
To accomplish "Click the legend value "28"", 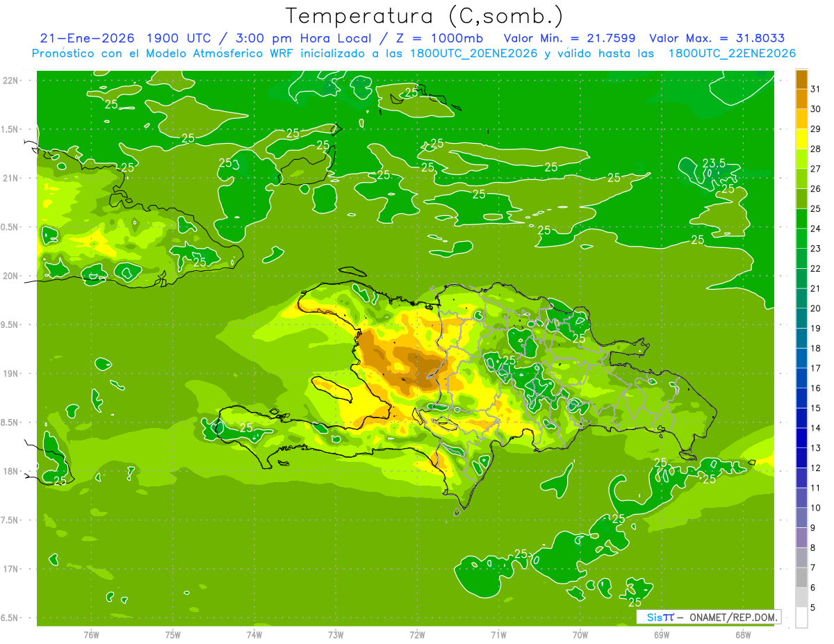I will (816, 149).
